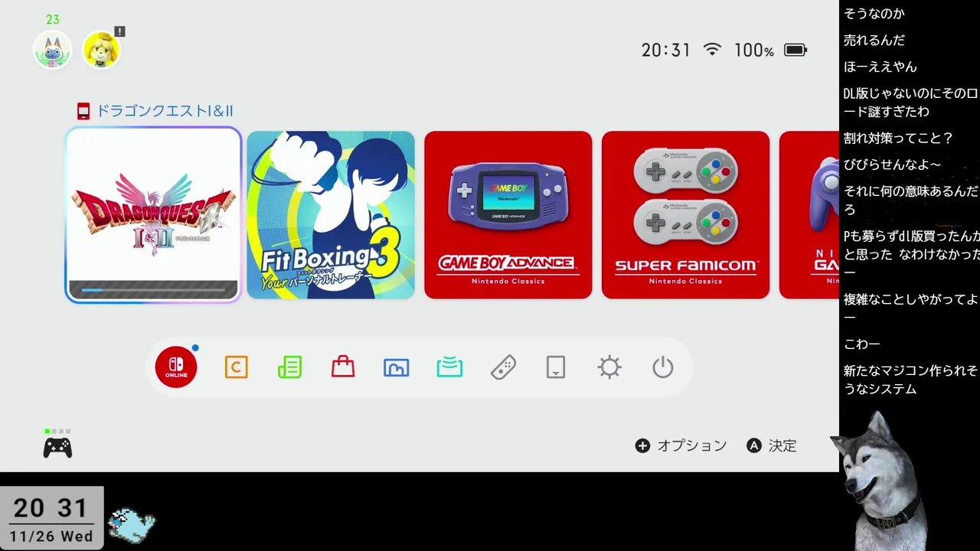This screenshot has width=980, height=551.
Task: Click the Dragon Quest download progress bar
Action: [153, 290]
